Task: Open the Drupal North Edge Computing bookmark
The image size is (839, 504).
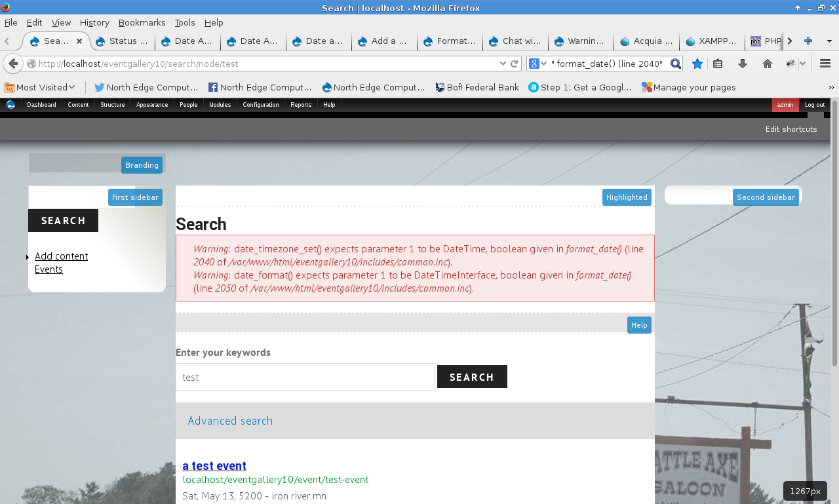Action: (373, 87)
